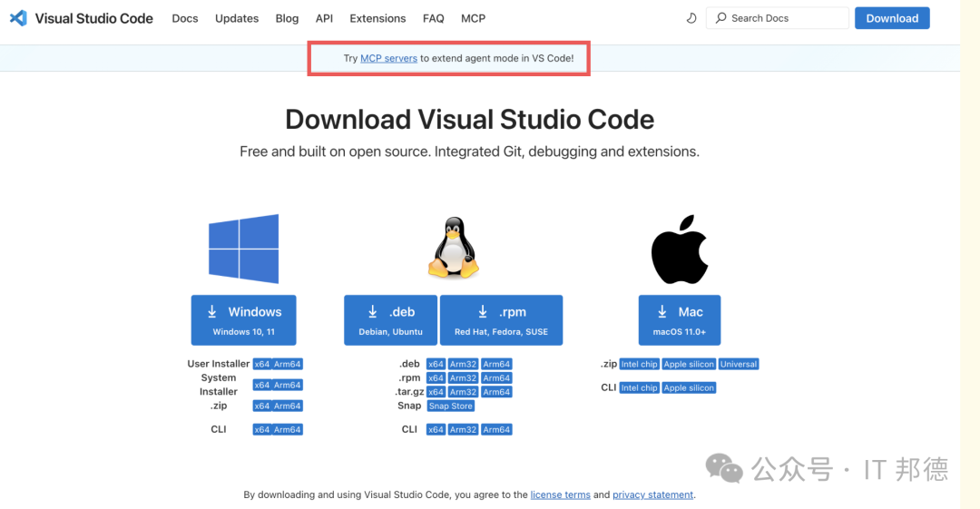The image size is (980, 509).
Task: Select Arm64 for Windows System Installer
Action: coord(288,386)
